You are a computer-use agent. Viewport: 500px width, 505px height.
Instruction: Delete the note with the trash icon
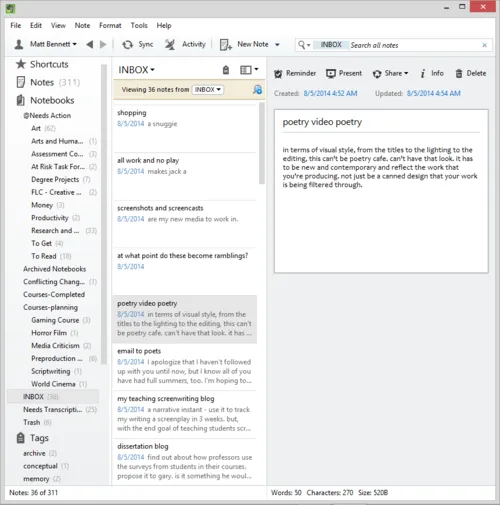pyautogui.click(x=459, y=74)
